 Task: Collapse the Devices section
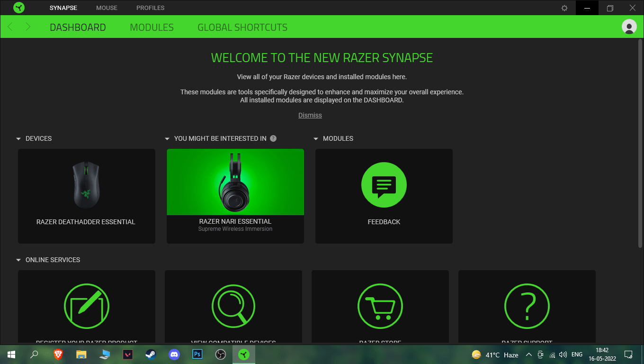click(18, 139)
